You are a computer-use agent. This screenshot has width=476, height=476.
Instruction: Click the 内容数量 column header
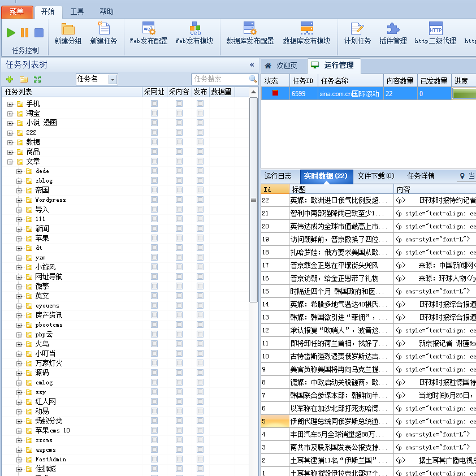click(400, 81)
